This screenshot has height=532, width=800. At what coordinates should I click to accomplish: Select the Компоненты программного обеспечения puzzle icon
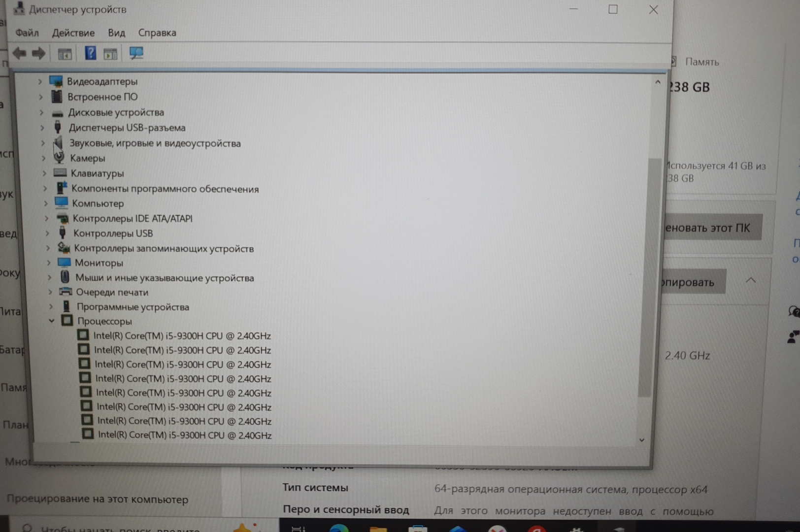(x=62, y=188)
